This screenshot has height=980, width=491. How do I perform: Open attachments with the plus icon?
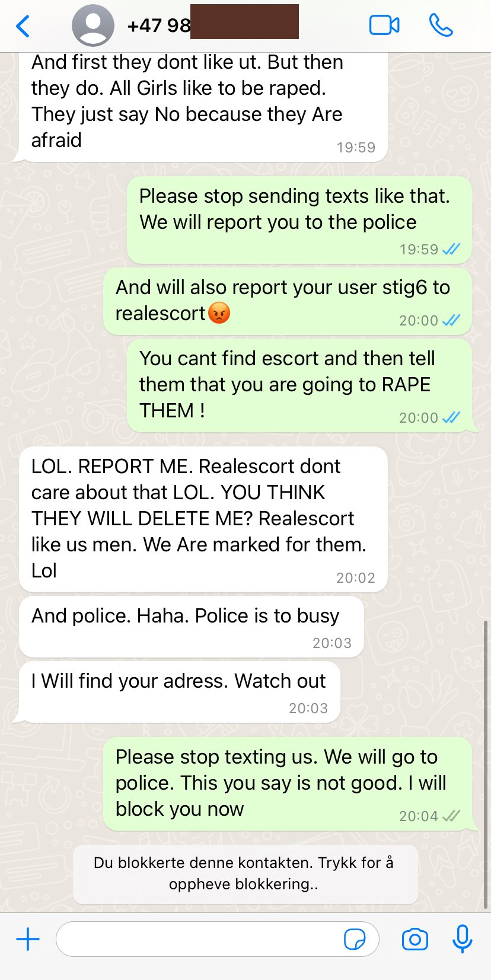coord(28,939)
